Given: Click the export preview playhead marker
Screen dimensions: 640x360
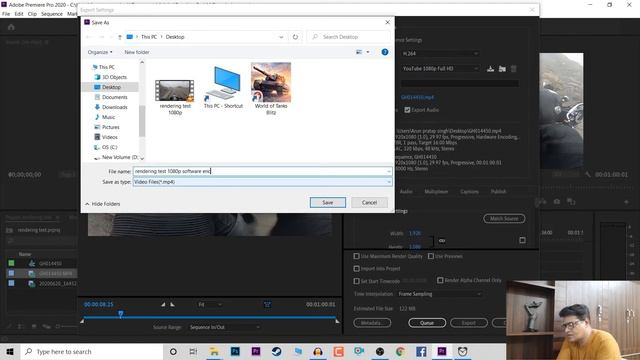Looking at the screenshot, I should [x=120, y=314].
